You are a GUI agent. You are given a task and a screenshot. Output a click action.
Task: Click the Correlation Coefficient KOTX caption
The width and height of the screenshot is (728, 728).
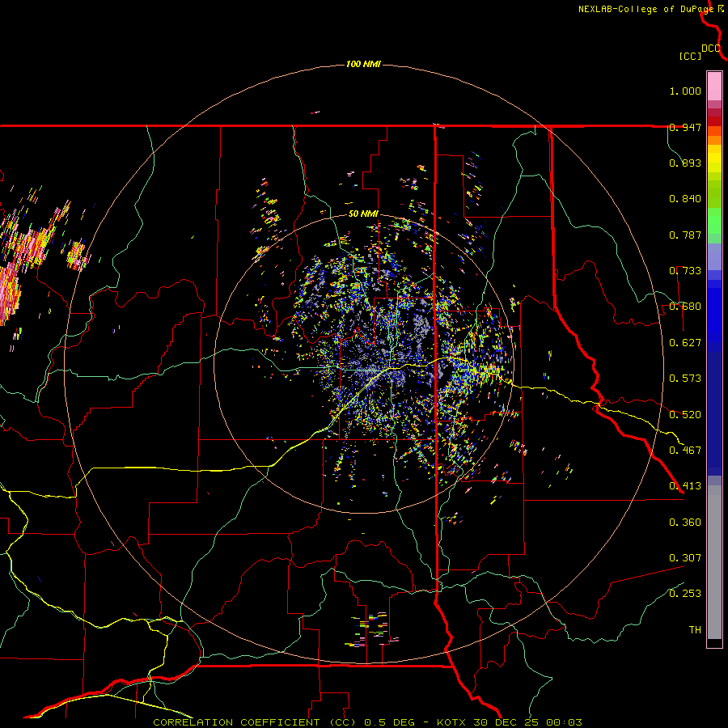[367, 722]
